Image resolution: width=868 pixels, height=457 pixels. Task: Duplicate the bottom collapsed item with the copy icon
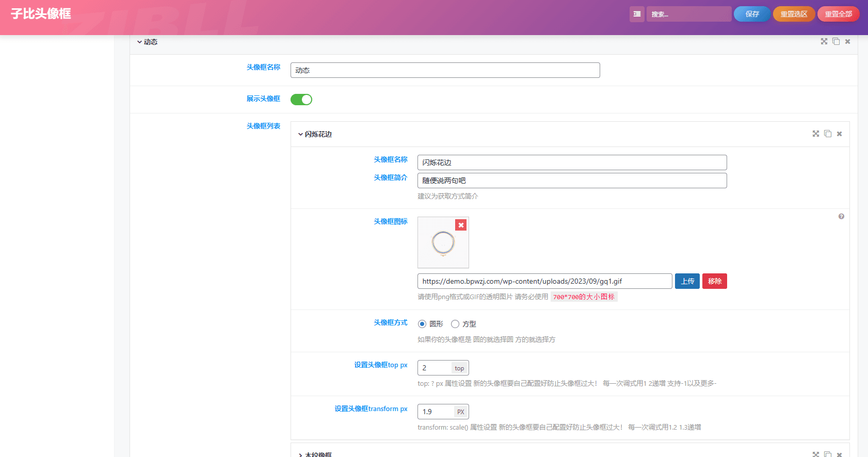point(828,454)
